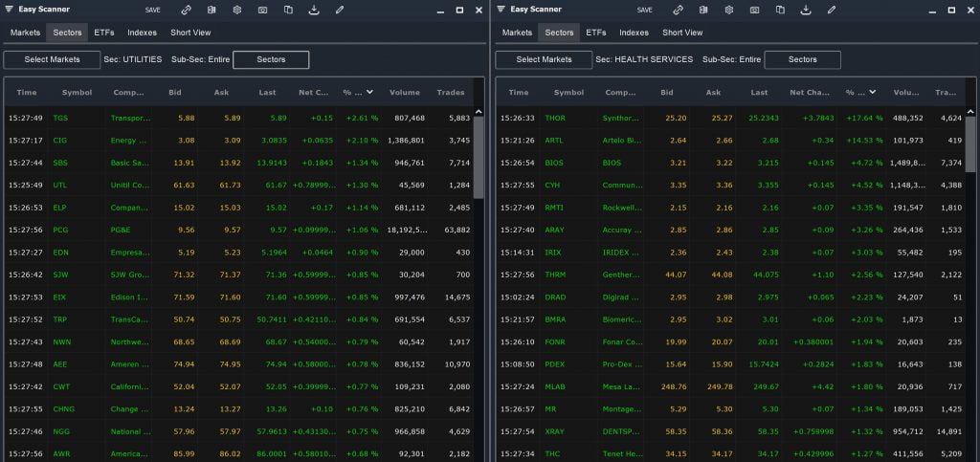This screenshot has height=462, width=980.
Task: Click the funnel icon in the Health Services scanner title bar
Action: 502,10
